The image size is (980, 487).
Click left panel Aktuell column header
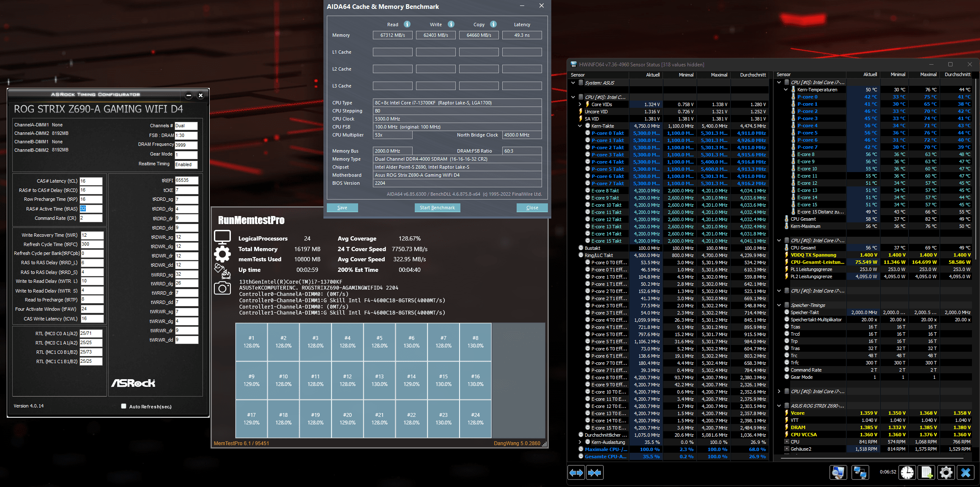[x=646, y=75]
